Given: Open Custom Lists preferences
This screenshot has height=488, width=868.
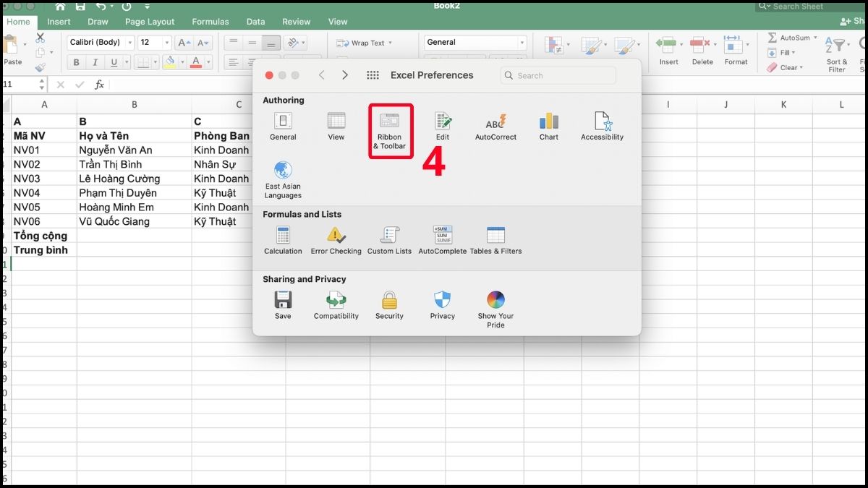Looking at the screenshot, I should click(x=389, y=240).
